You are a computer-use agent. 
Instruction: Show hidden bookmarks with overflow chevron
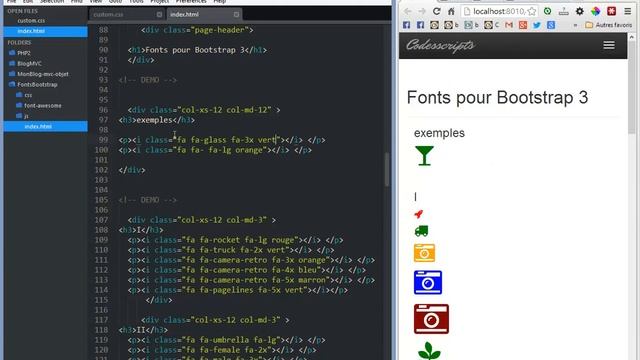coord(576,25)
